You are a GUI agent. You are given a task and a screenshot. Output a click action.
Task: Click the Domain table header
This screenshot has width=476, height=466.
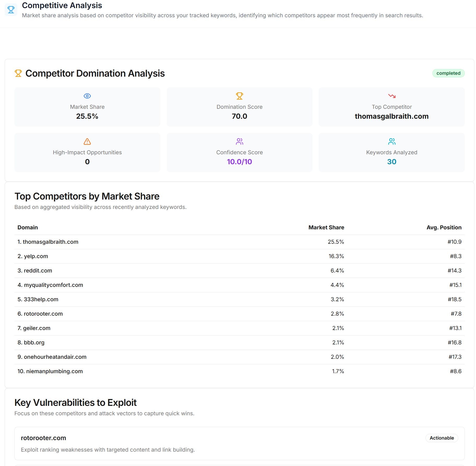coord(27,227)
